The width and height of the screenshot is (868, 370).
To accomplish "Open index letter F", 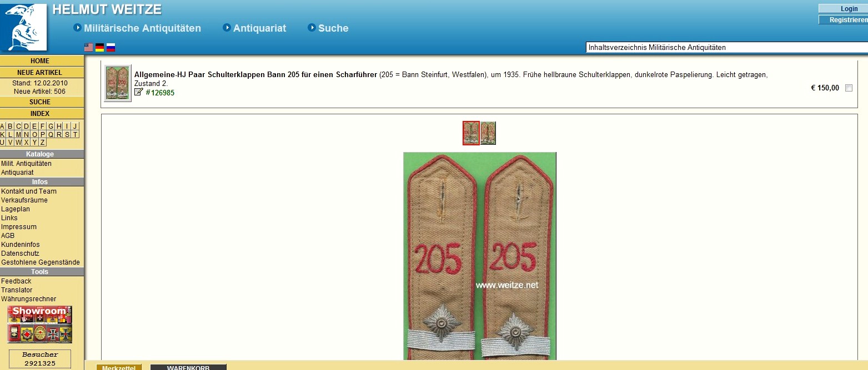I will click(42, 126).
